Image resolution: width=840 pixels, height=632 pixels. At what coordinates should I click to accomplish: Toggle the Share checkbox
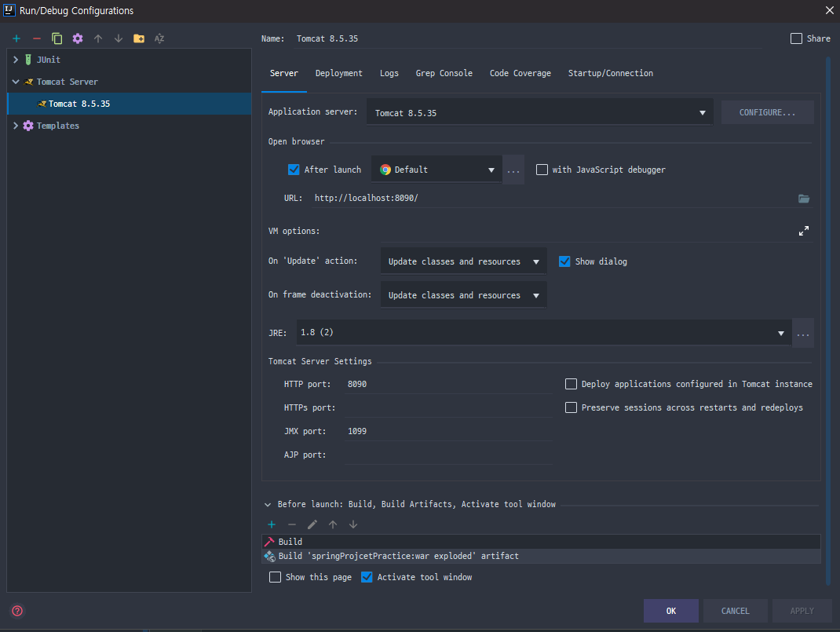click(x=797, y=38)
